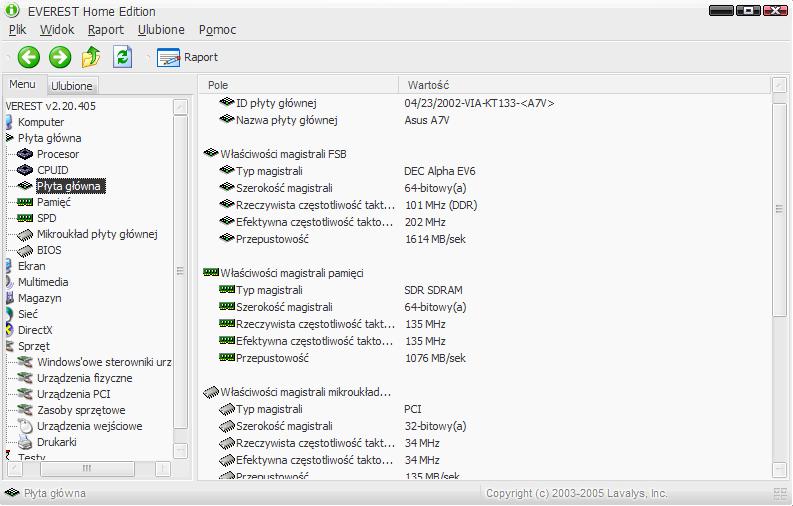Click the Procesor chip icon
The height and width of the screenshot is (506, 793).
[25, 154]
